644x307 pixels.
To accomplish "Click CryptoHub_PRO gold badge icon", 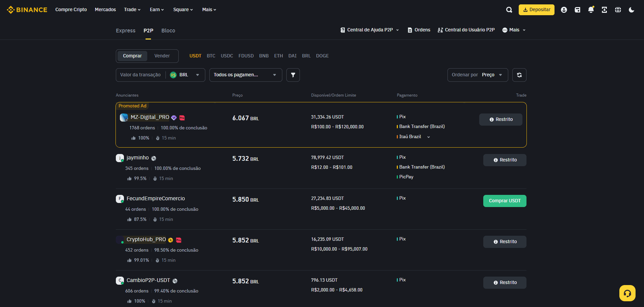I will (x=171, y=240).
